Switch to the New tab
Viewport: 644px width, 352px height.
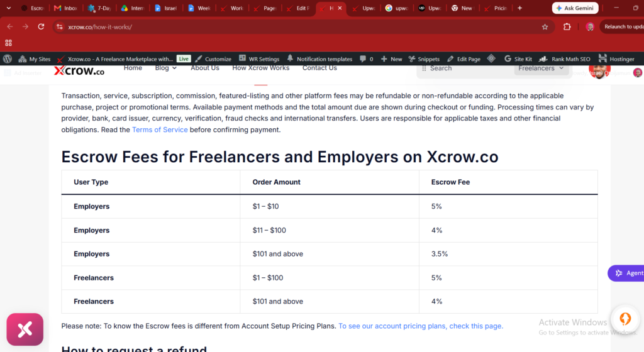462,8
